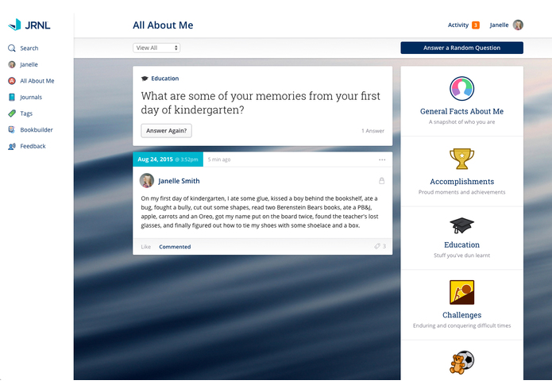Open General Facts About Me category title
This screenshot has width=552, height=392.
coord(462,111)
